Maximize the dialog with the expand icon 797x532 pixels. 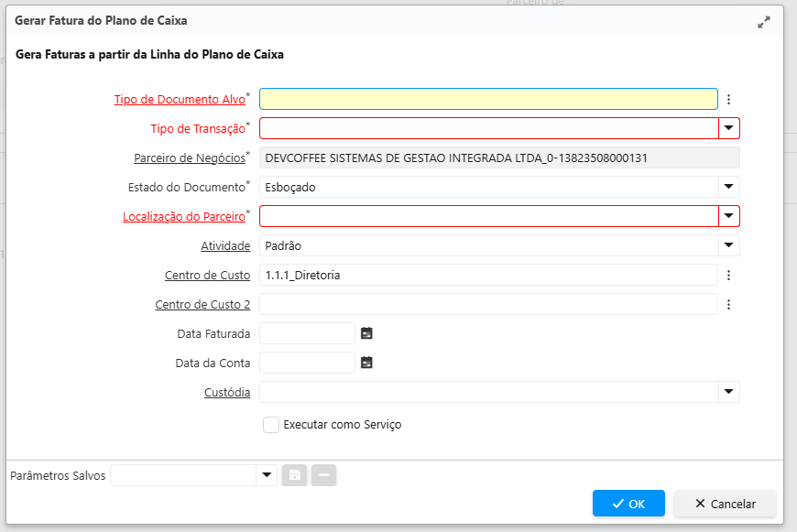764,22
